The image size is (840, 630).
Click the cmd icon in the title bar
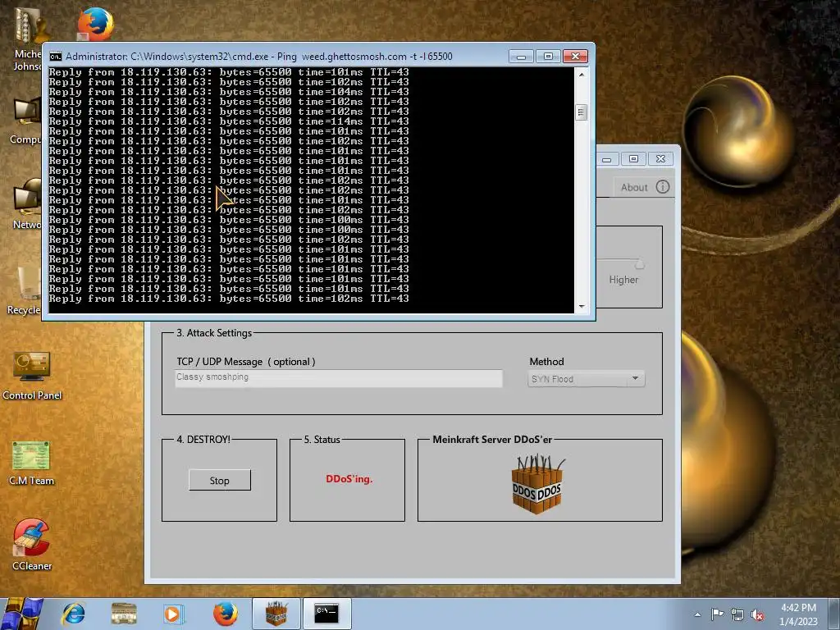tap(55, 57)
